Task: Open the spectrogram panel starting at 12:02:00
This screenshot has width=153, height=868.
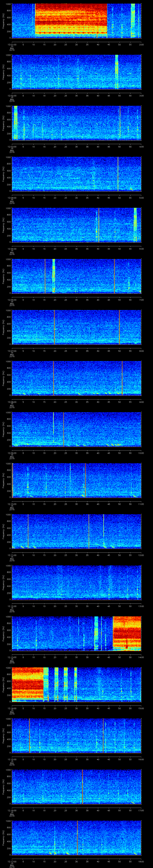Action: pos(77,72)
